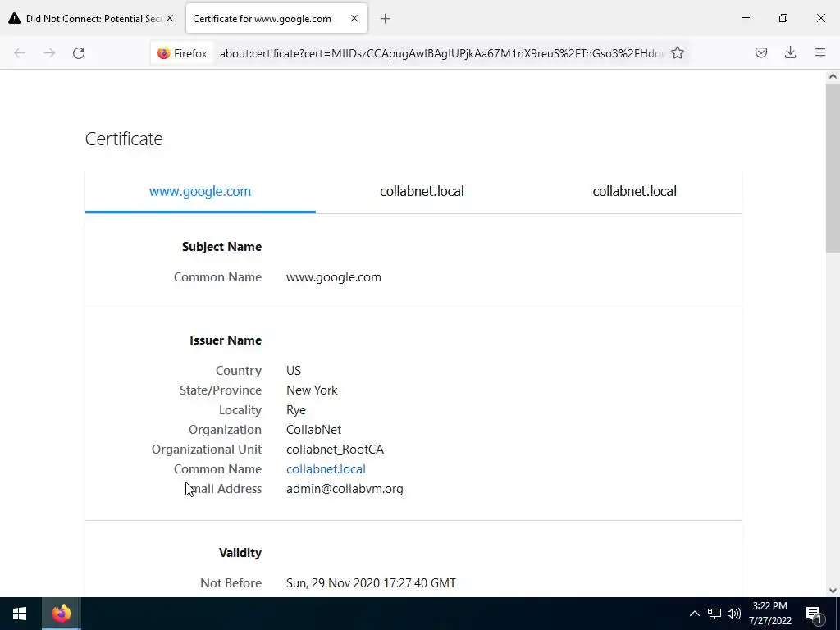Click the scrollbar up arrow
This screenshot has width=840, height=630.
coord(833,76)
